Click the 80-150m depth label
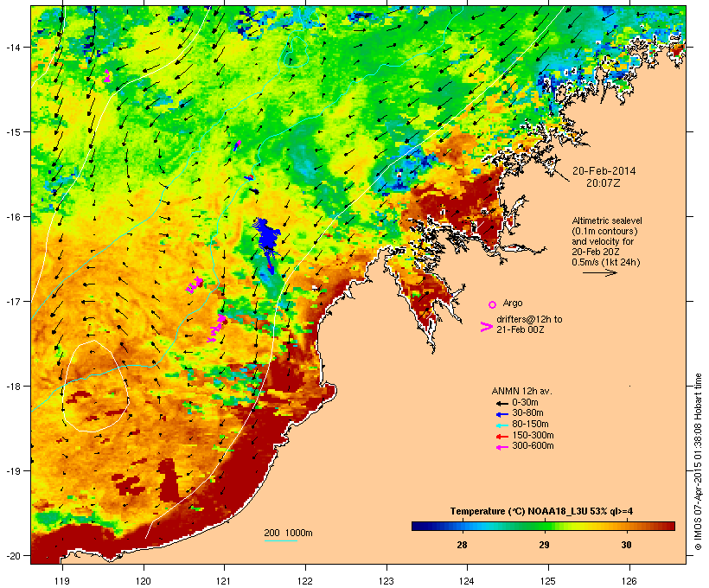 click(530, 425)
